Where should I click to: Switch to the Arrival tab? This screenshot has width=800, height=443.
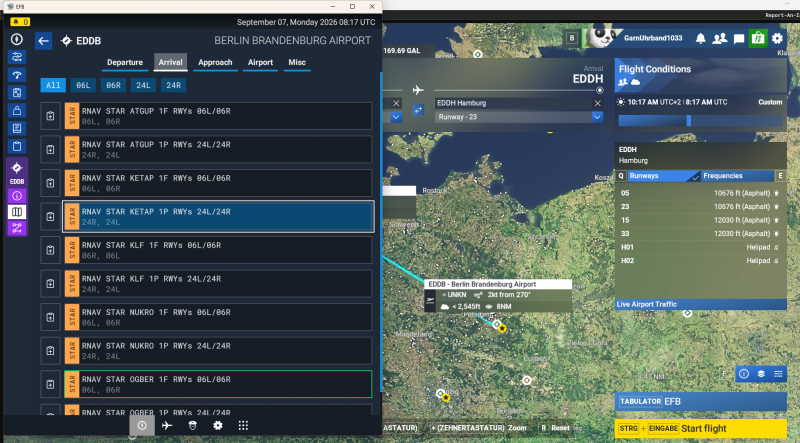(x=170, y=62)
